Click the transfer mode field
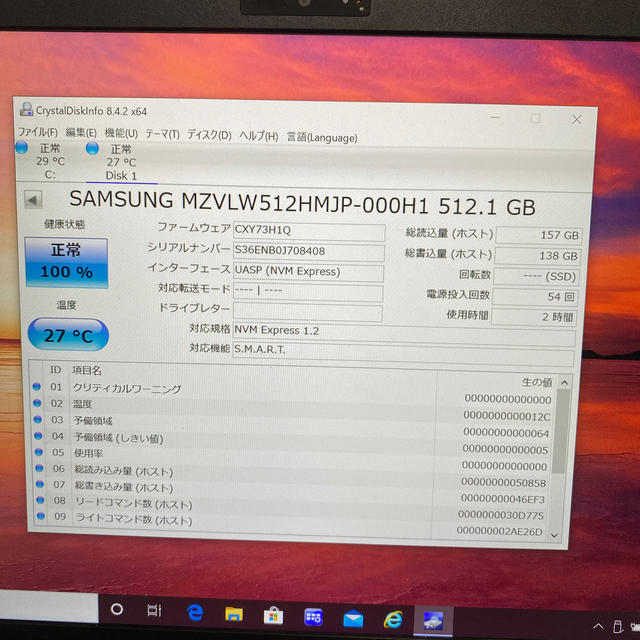 click(x=308, y=292)
